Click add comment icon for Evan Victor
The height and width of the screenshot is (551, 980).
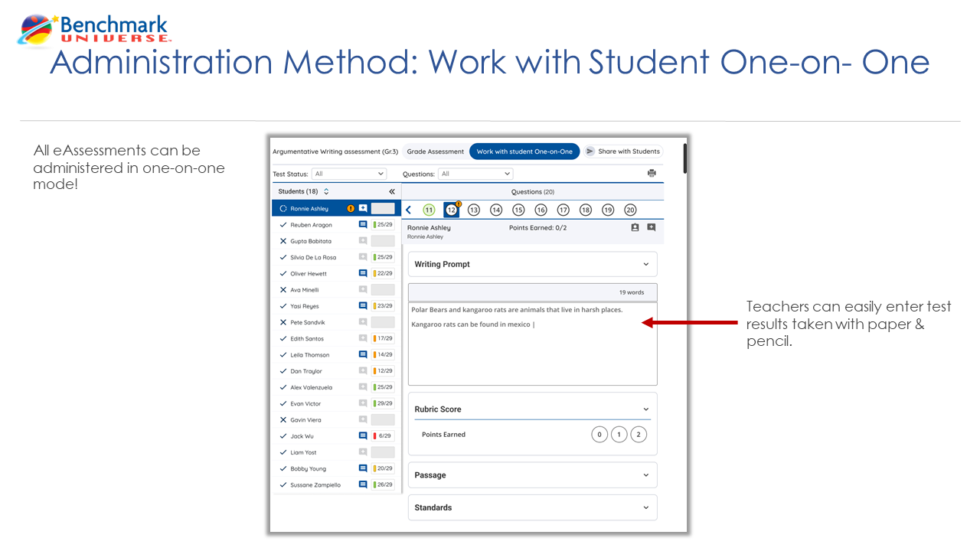click(x=363, y=403)
